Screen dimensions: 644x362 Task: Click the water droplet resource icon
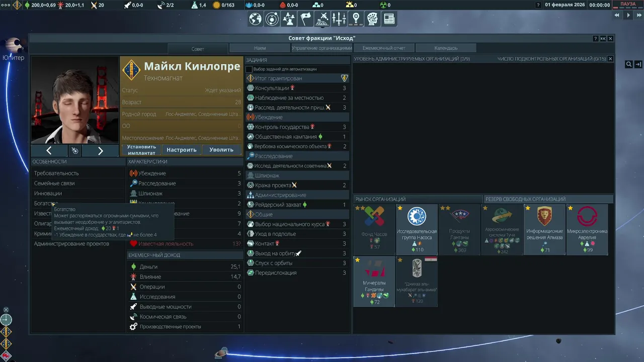[249, 5]
